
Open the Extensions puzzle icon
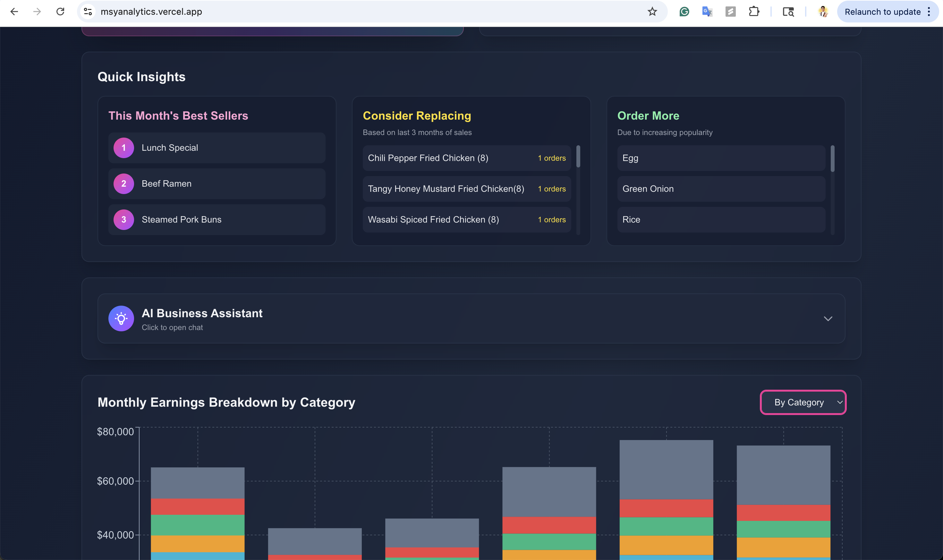point(753,12)
